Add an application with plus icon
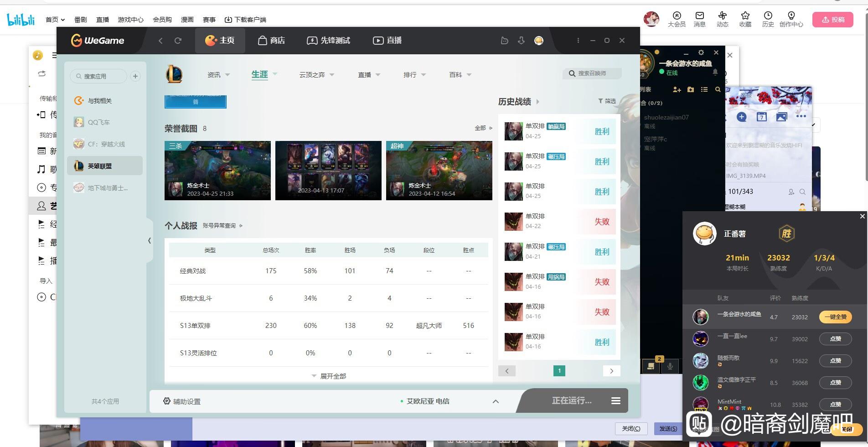Screen dimensions: 868x447 [135, 76]
